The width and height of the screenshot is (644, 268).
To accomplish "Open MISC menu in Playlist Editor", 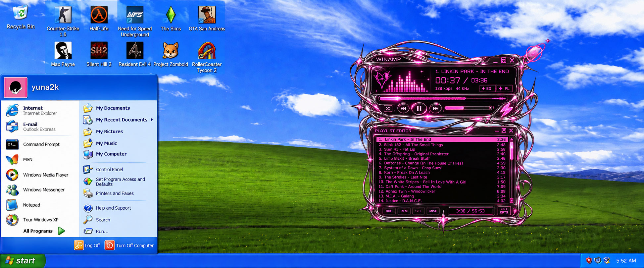I will 433,211.
